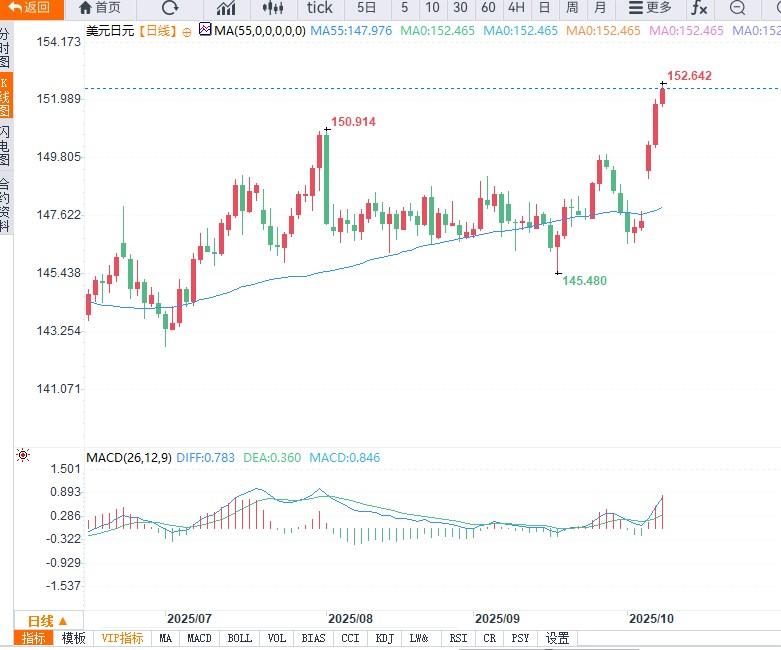
Task: Open the 闪电图 lightning chart tab
Action: (6, 147)
